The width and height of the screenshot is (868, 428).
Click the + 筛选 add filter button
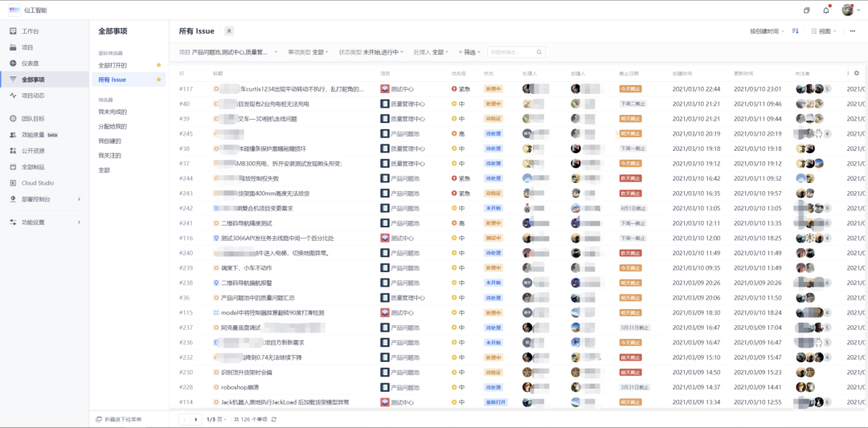coord(469,52)
